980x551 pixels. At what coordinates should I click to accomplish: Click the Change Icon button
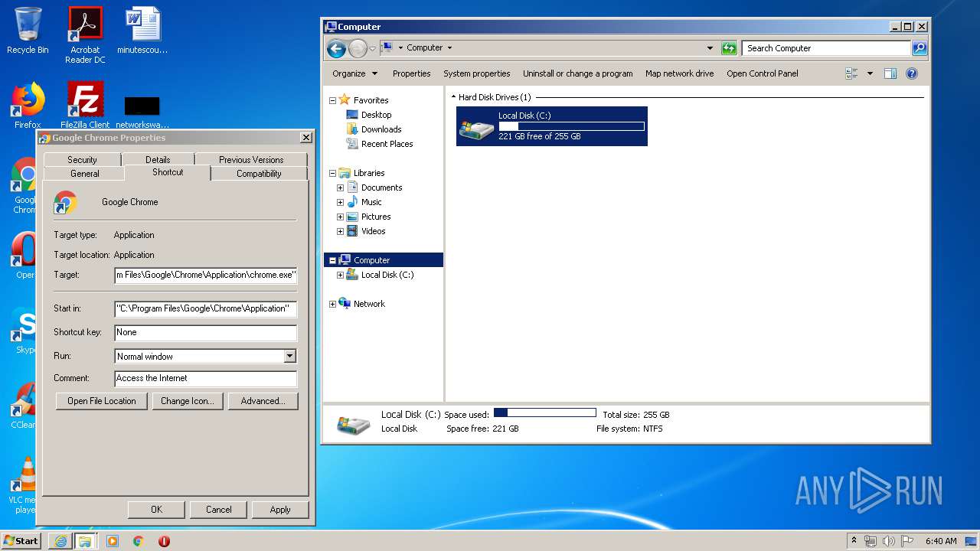[x=188, y=401]
